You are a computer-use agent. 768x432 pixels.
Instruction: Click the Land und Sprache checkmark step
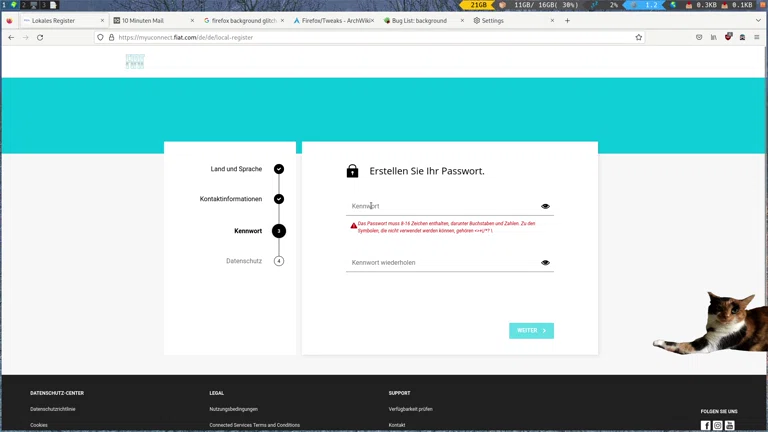click(279, 169)
